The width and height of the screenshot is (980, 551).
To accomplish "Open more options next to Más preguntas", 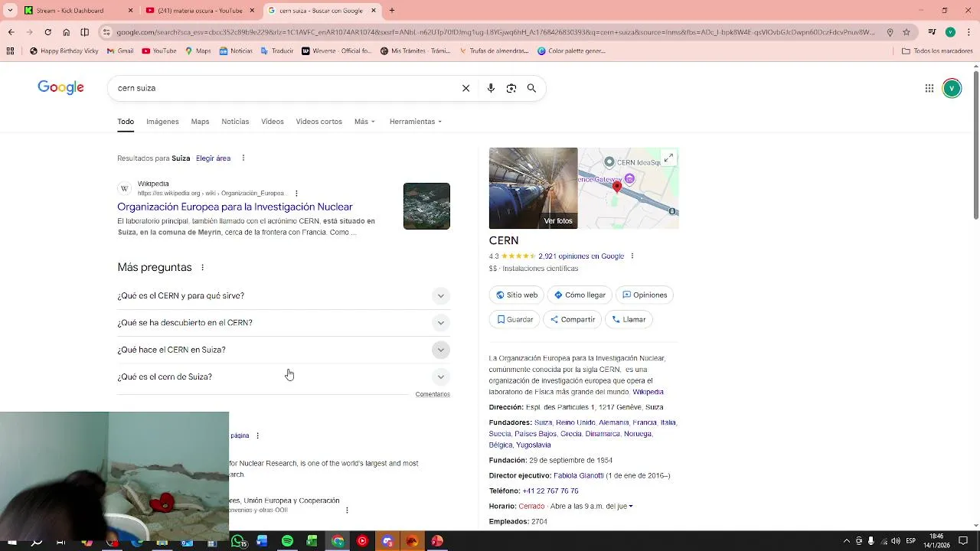I will pos(202,268).
